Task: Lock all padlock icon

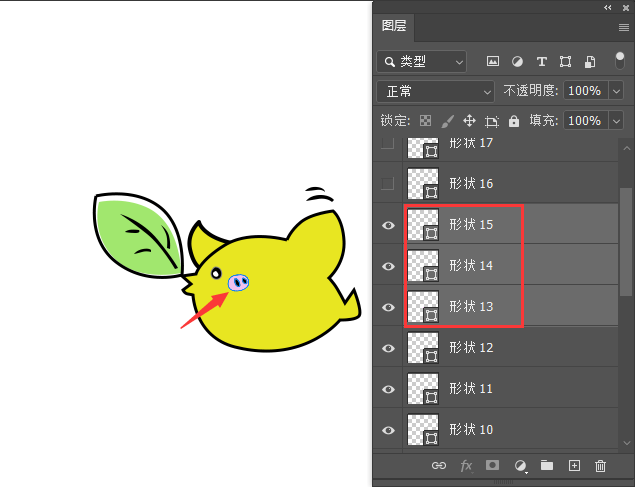Action: (x=514, y=121)
